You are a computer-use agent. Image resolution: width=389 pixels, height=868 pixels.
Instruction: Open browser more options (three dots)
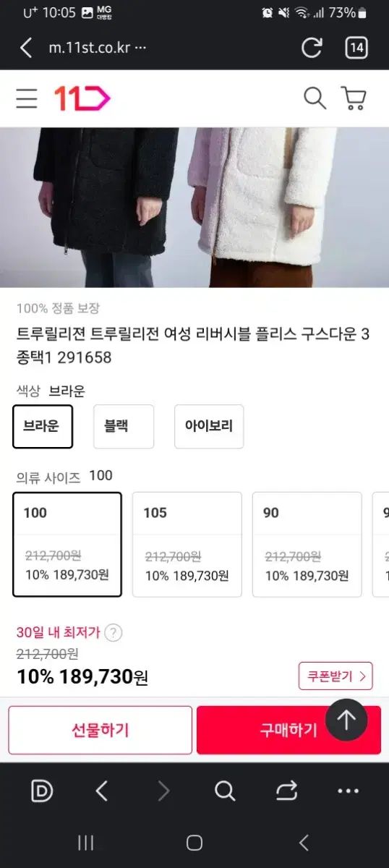tap(349, 791)
